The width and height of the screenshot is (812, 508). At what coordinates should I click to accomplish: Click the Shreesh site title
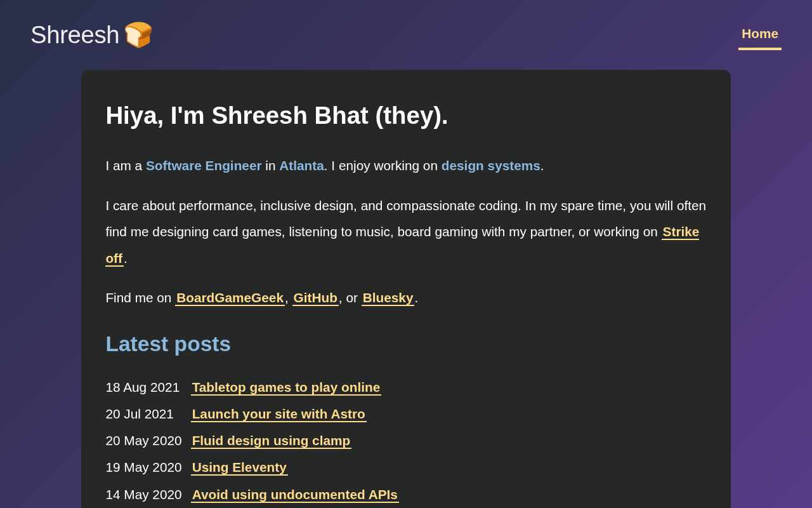point(75,35)
